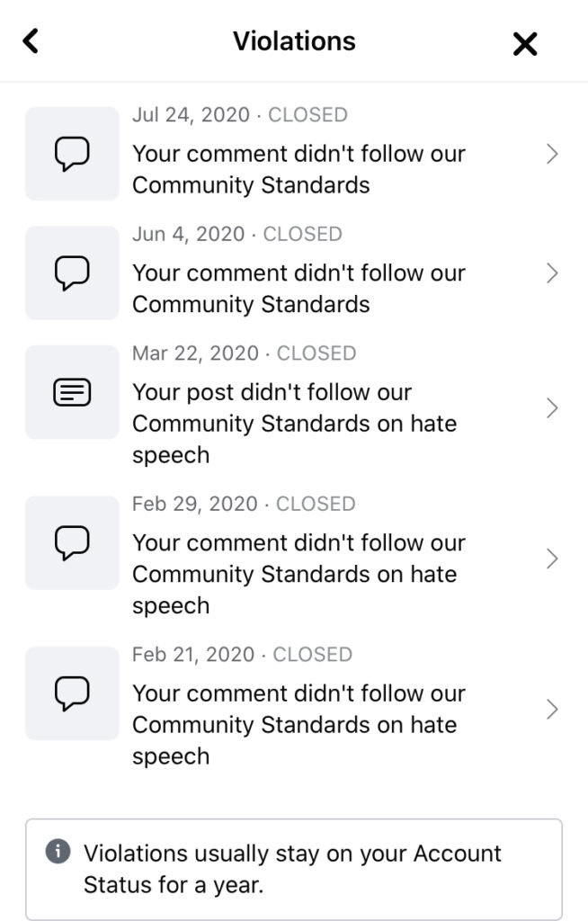The image size is (588, 921).
Task: Tap the info icon beside violations notice
Action: coord(58,852)
